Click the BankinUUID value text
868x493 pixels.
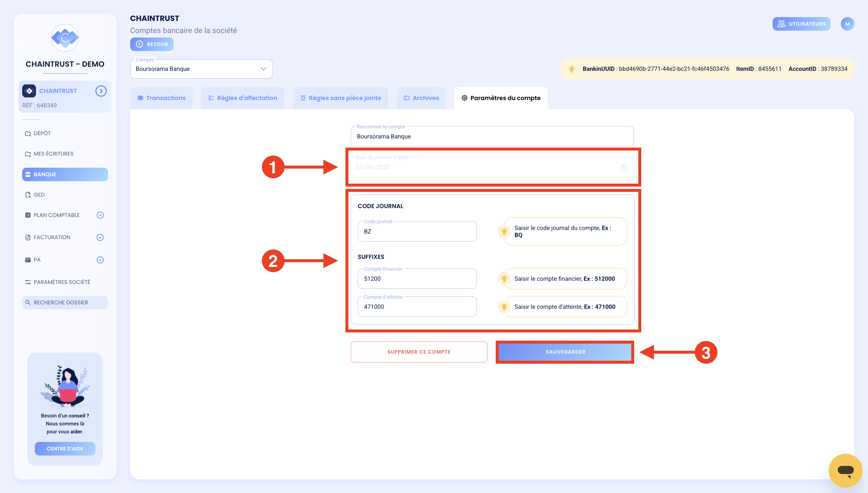[674, 69]
